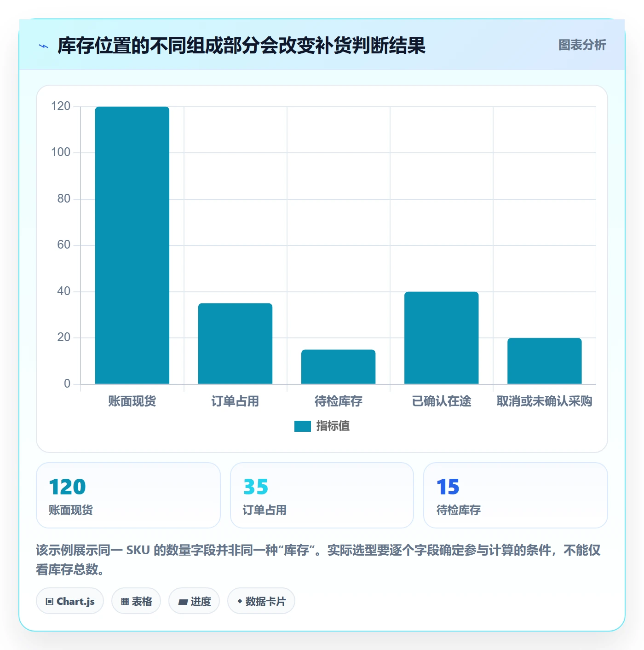The width and height of the screenshot is (644, 650).
Task: Click the 80 y-axis tick label
Action: (x=64, y=199)
